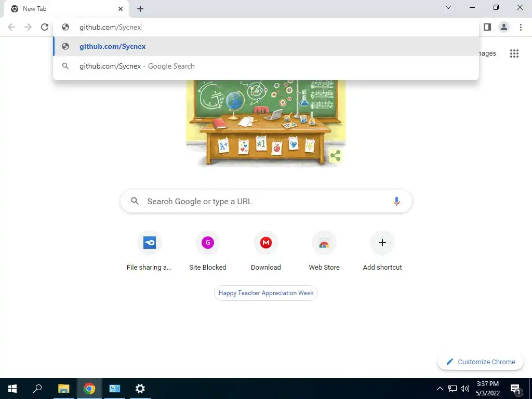Open a new tab with the plus button
This screenshot has height=399, width=532.
140,9
